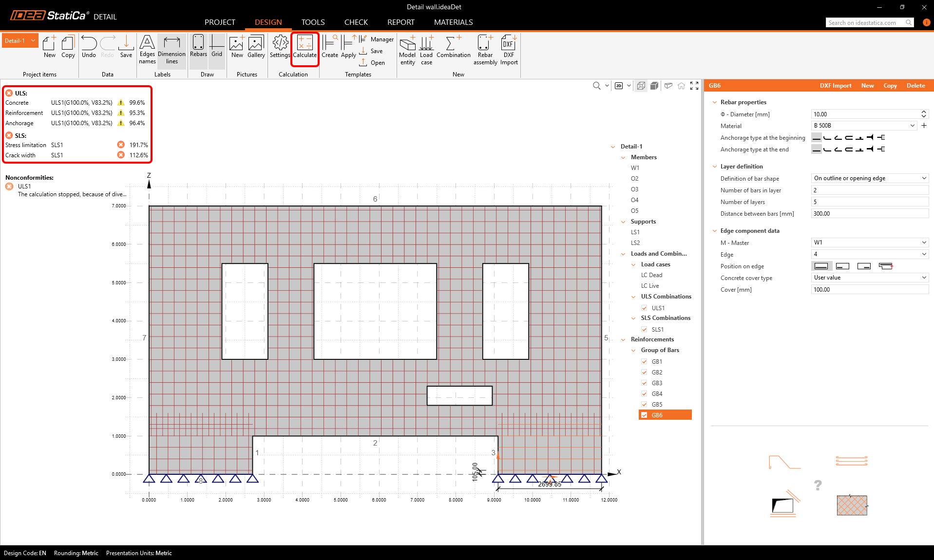Screen dimensions: 934x560
Task: Open the calculation Settings gear
Action: (280, 47)
